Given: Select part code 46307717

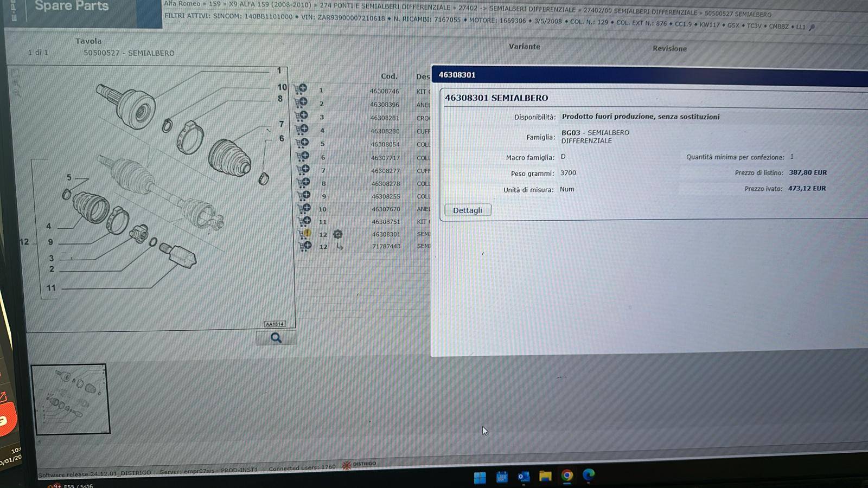Looking at the screenshot, I should tap(385, 158).
